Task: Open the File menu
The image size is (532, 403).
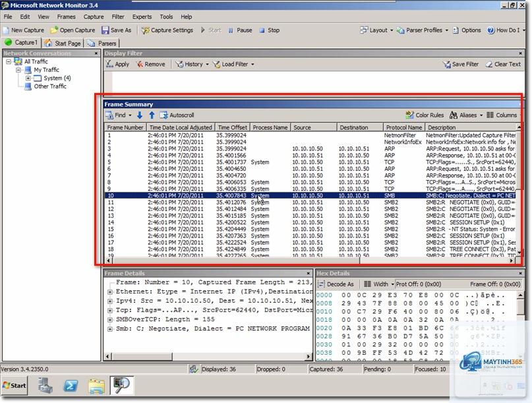Action: tap(8, 16)
